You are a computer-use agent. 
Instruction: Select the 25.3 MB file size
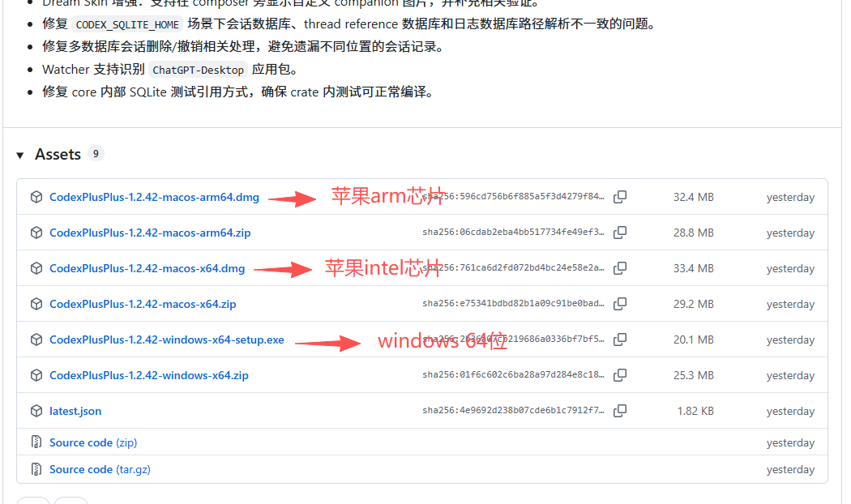click(x=694, y=375)
